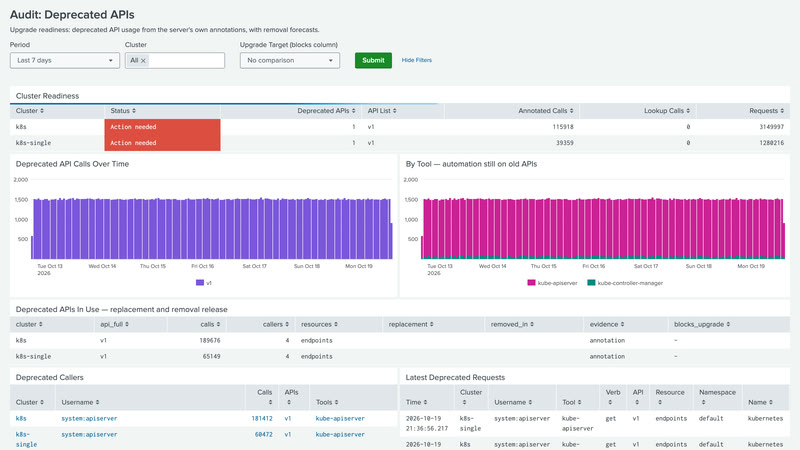This screenshot has height=450, width=800.
Task: Select 3149997 requests cell
Action: click(771, 127)
